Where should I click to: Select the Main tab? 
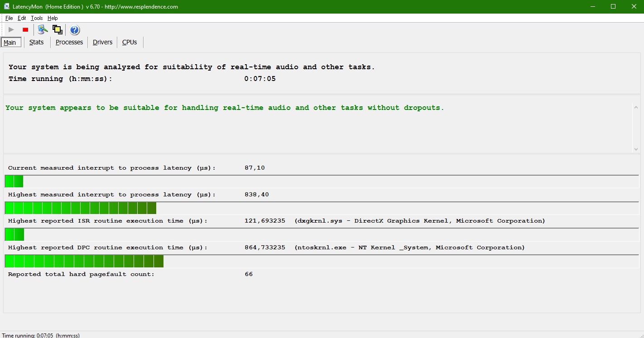pyautogui.click(x=10, y=43)
